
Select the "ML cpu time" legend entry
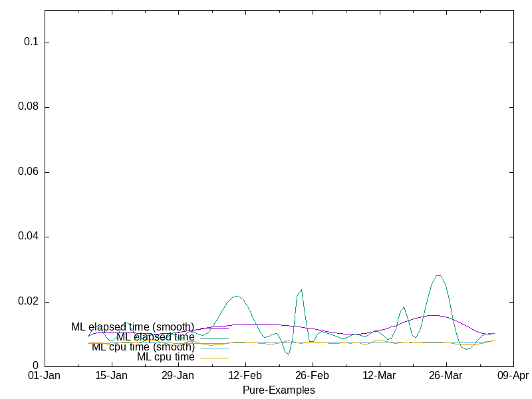(x=166, y=357)
